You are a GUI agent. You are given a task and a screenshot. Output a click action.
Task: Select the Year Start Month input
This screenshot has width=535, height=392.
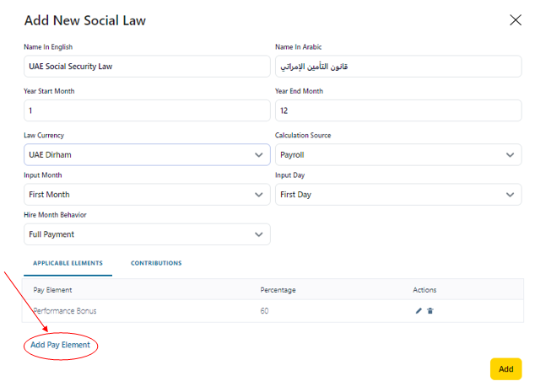coord(147,110)
